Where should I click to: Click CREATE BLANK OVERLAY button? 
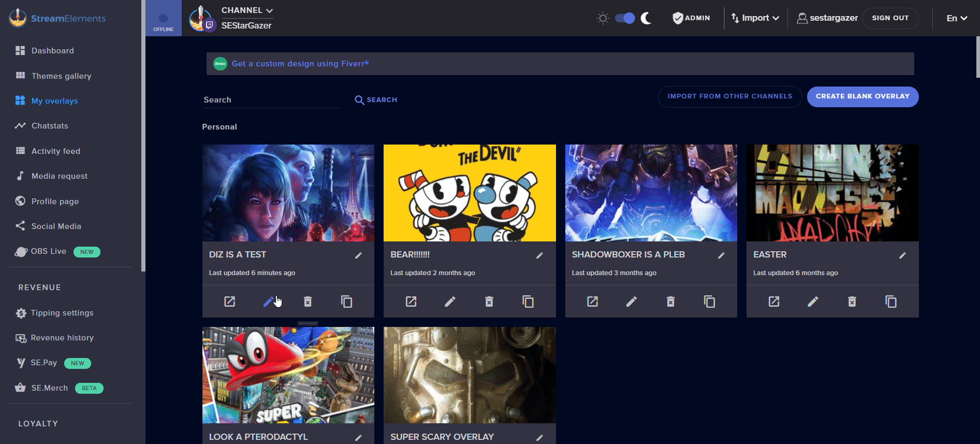(862, 96)
